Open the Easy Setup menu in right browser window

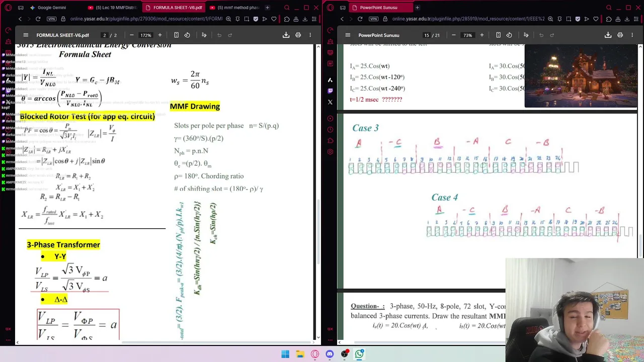click(636, 19)
